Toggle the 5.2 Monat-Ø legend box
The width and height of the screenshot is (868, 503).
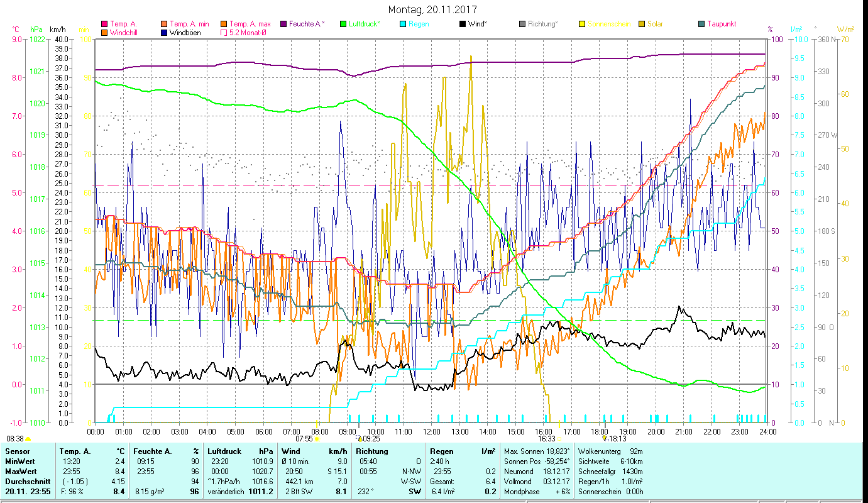224,33
